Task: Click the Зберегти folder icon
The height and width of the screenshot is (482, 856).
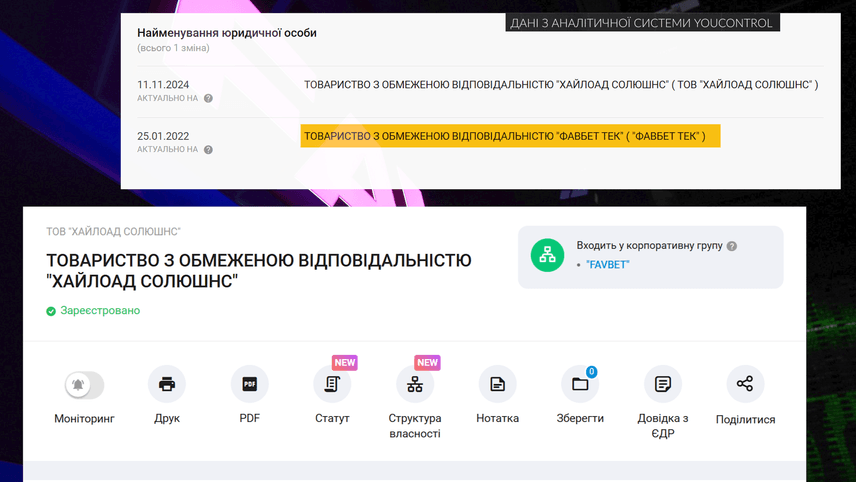Action: coord(580,385)
